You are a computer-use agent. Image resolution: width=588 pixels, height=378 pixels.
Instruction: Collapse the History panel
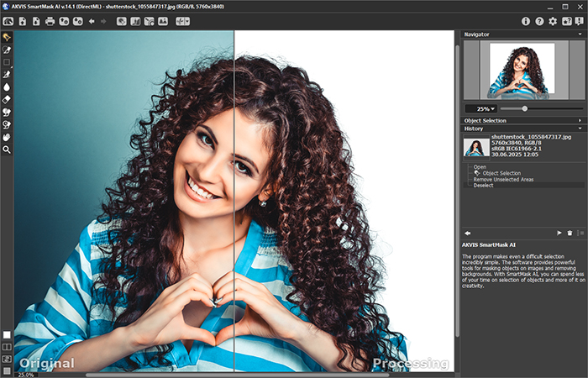click(x=579, y=129)
